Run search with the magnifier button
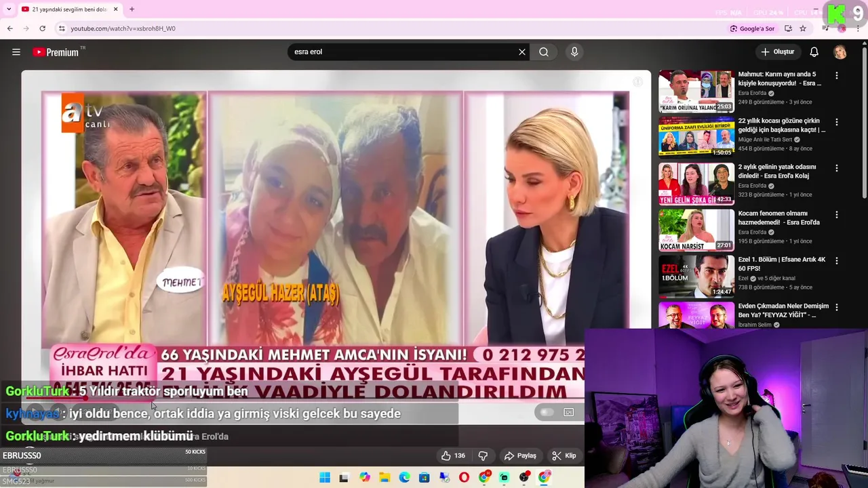 pos(544,52)
